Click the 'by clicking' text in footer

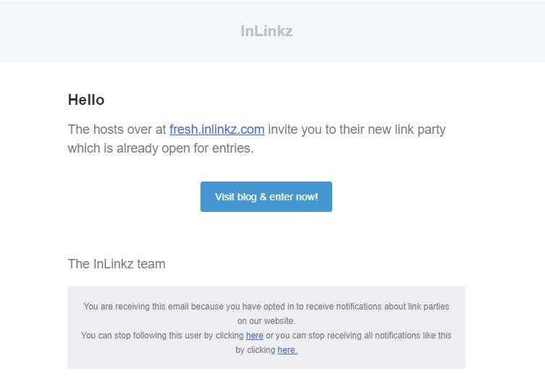click(255, 350)
